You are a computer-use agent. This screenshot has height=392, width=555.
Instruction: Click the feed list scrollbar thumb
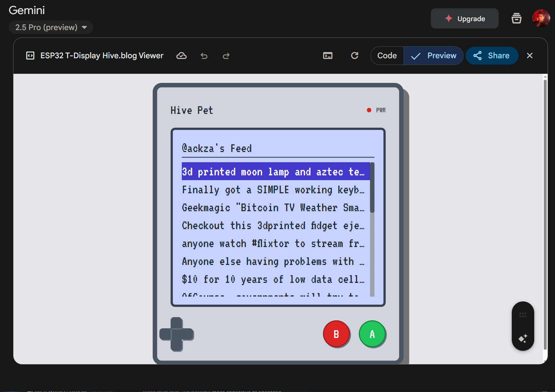click(372, 188)
